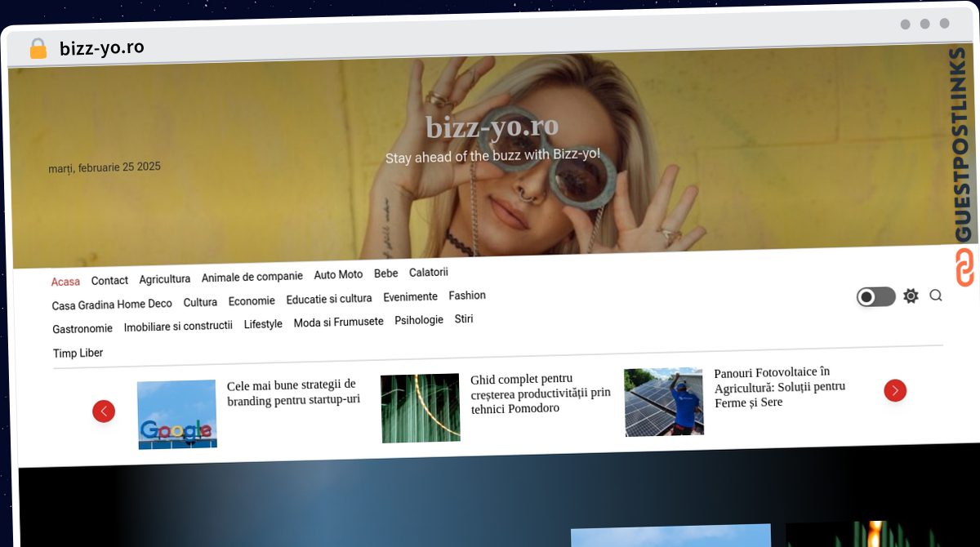980x547 pixels.
Task: Open the Auto Moto category
Action: 338,275
